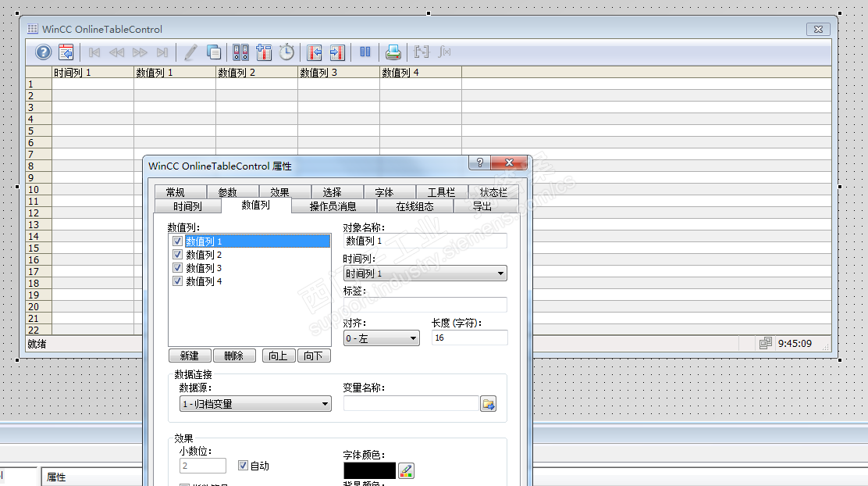The image size is (868, 486).
Task: Click the 小数位 input field
Action: [x=203, y=466]
